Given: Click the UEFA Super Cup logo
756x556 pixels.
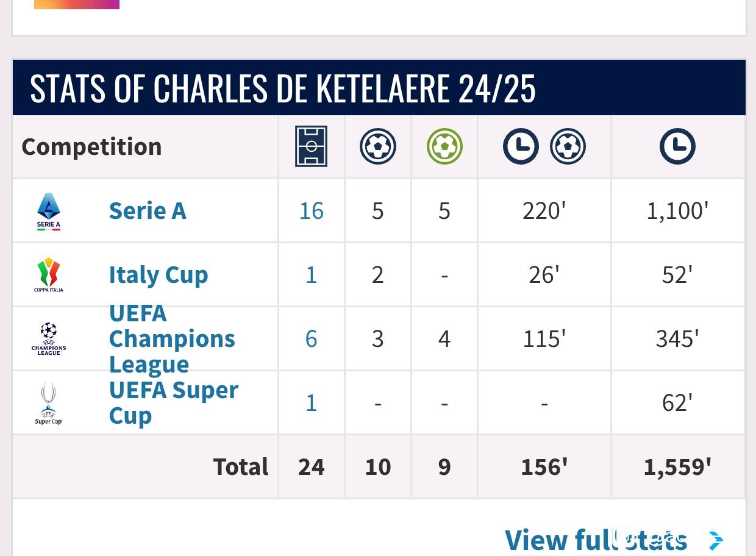Looking at the screenshot, I should coord(49,403).
